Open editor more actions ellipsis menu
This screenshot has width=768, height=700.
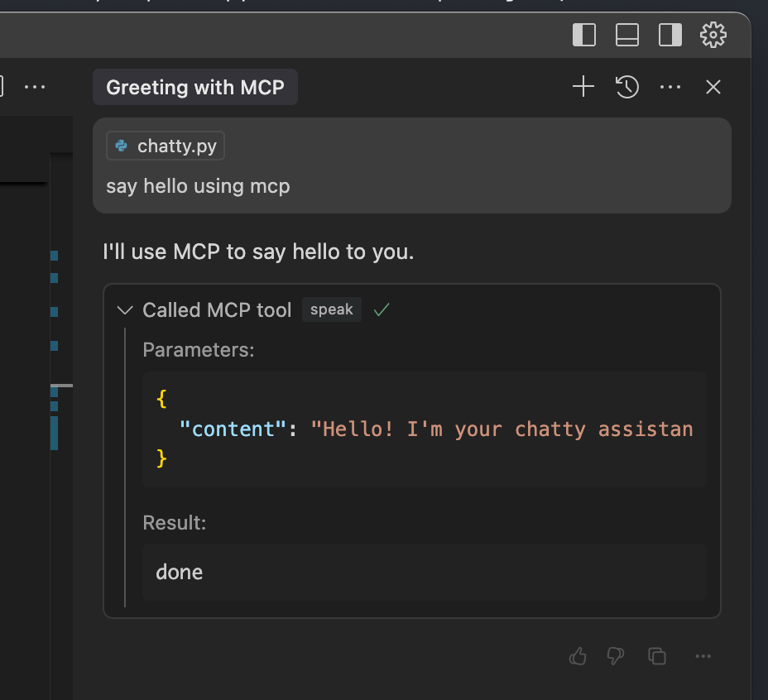35,87
